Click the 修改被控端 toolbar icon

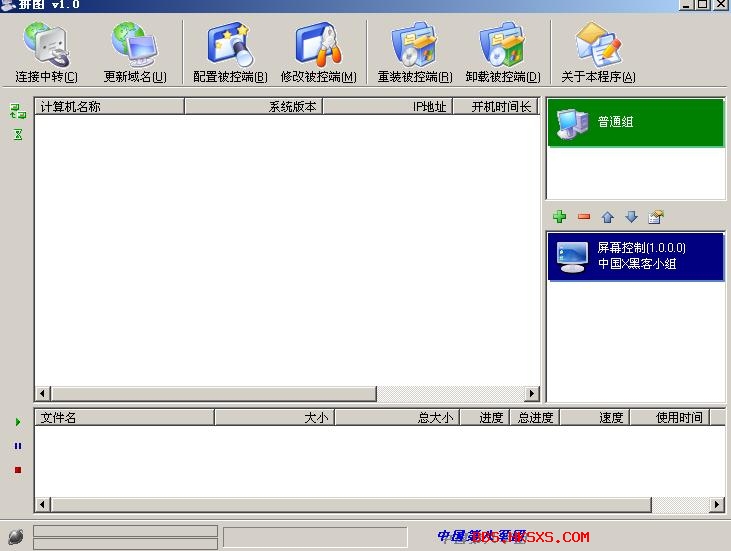tap(318, 53)
